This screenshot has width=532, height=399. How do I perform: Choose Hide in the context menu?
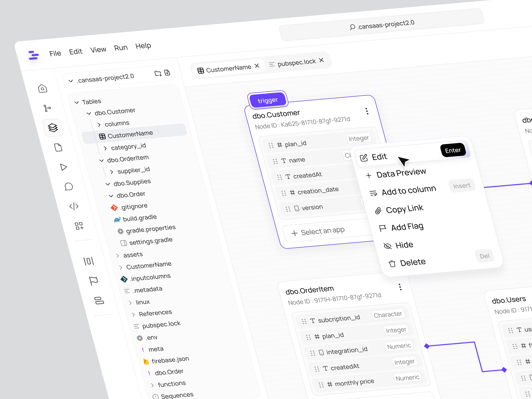(x=404, y=245)
